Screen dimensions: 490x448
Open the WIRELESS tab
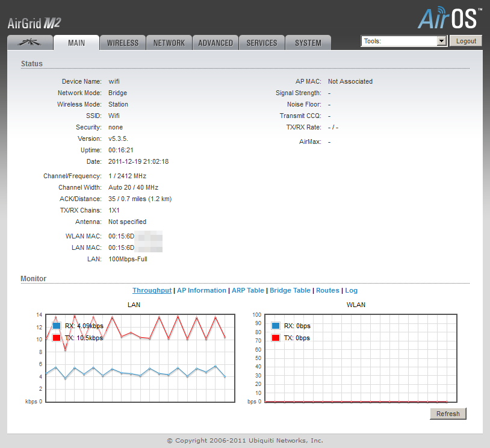pyautogui.click(x=123, y=43)
